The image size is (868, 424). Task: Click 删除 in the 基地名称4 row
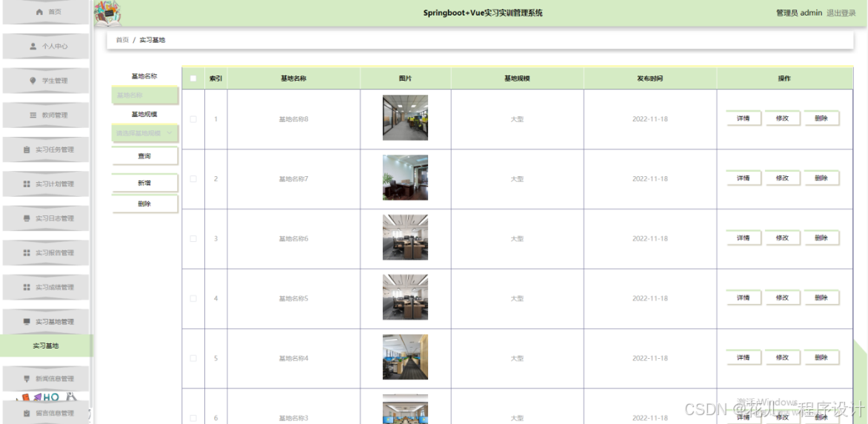[x=821, y=357]
